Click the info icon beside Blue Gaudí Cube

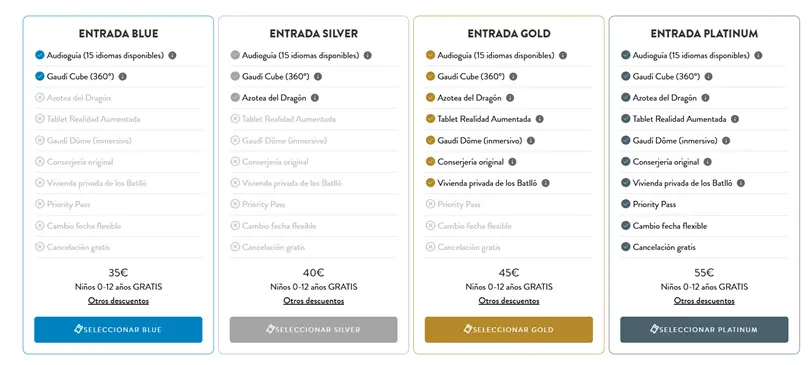coord(123,77)
